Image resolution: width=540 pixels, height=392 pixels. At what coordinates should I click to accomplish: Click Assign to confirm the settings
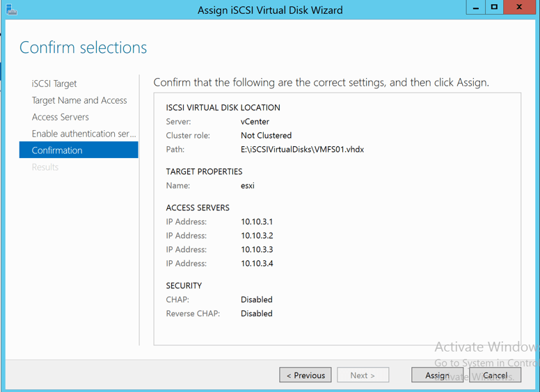pos(437,375)
